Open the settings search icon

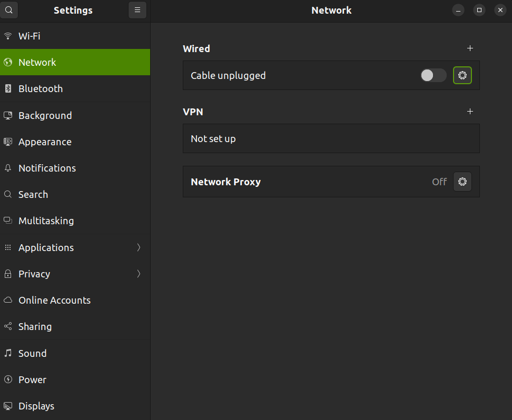click(x=9, y=10)
